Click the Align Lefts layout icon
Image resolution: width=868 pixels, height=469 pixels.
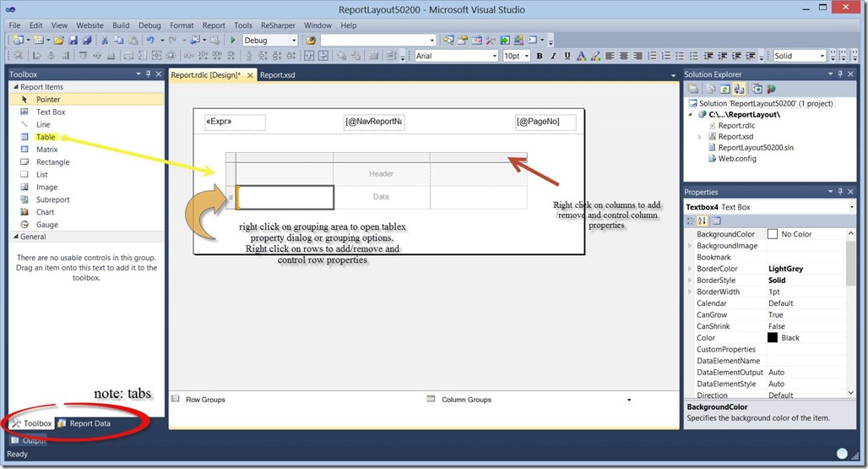point(37,56)
